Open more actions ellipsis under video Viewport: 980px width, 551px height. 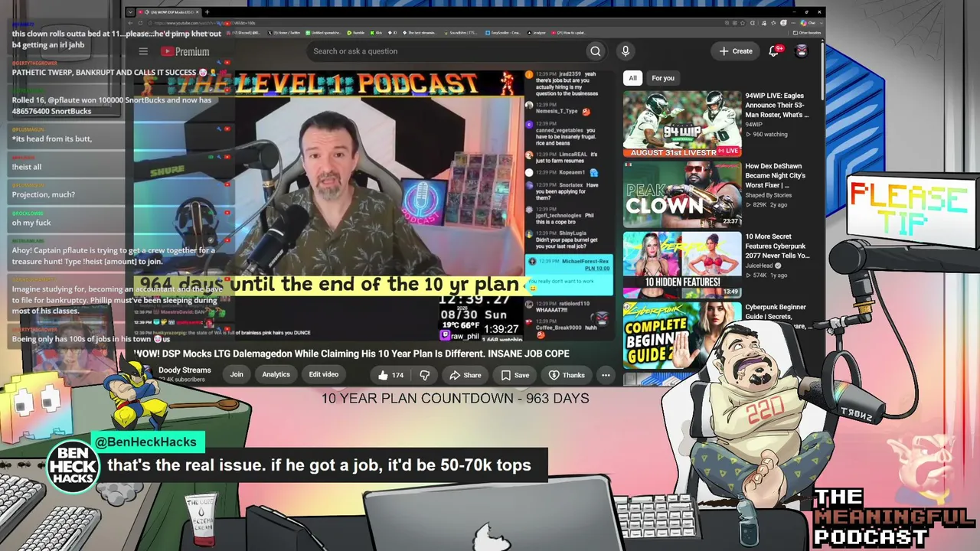[606, 375]
